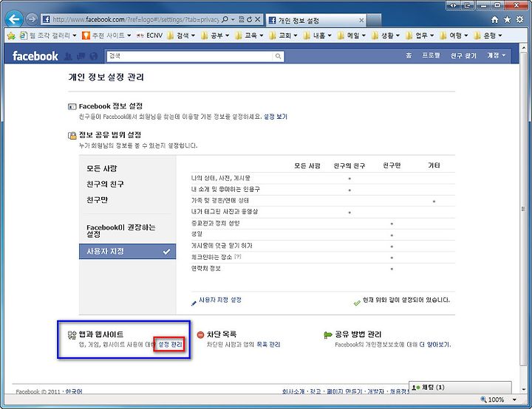The width and height of the screenshot is (532, 409).
Task: Select the 사용자 지정 preset
Action: pos(128,251)
